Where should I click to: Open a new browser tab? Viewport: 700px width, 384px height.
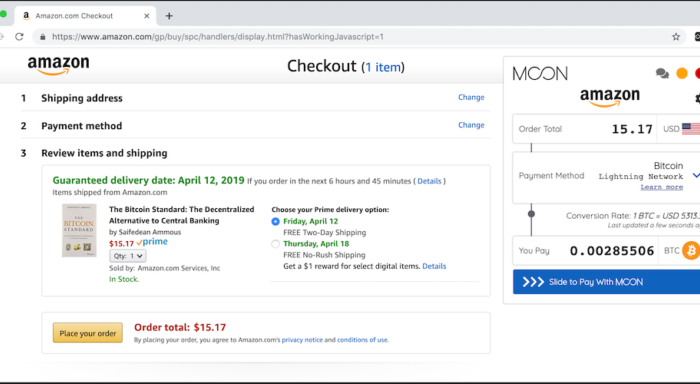[x=169, y=16]
